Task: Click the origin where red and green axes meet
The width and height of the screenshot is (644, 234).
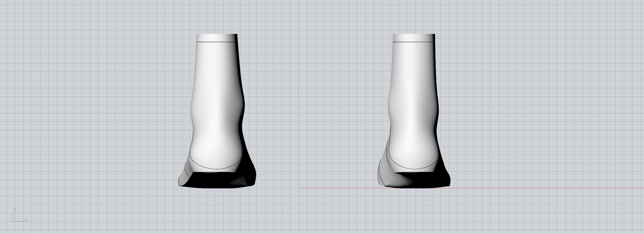Action: click(x=299, y=188)
